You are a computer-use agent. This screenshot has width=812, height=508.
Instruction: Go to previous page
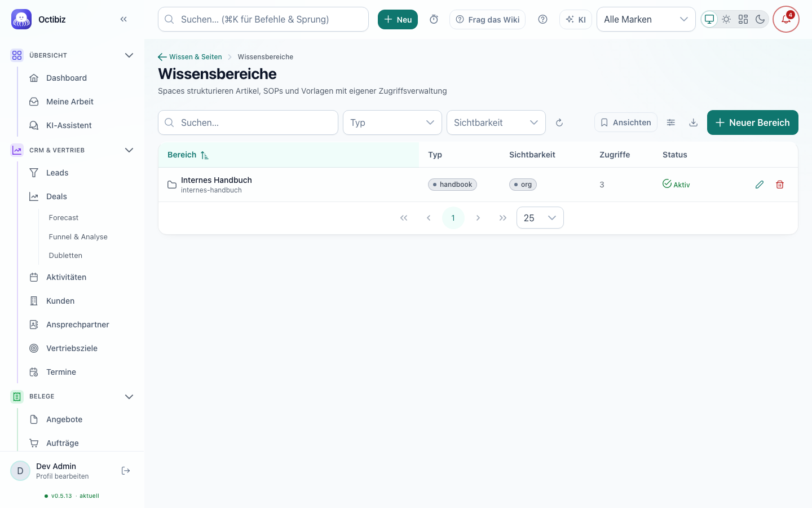pos(429,218)
